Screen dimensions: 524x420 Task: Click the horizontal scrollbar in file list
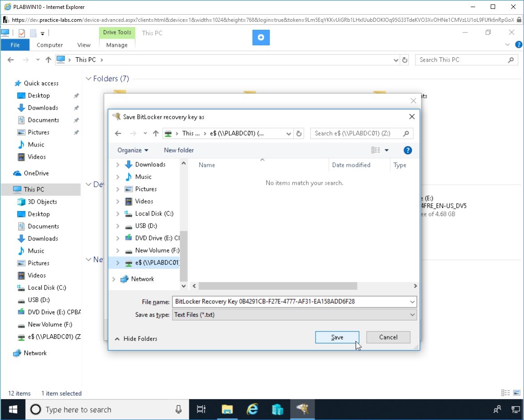tap(278, 286)
